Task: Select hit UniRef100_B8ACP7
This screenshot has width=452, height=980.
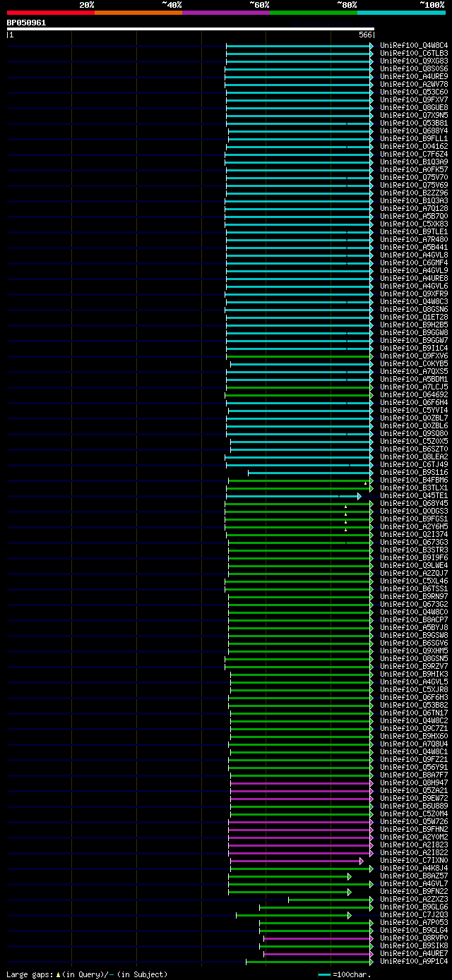Action: pyautogui.click(x=414, y=619)
